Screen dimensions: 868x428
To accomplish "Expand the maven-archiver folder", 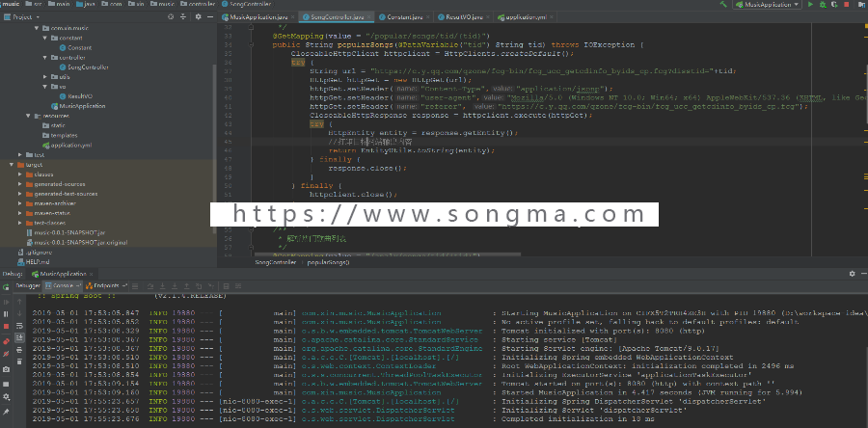I will pyautogui.click(x=20, y=203).
